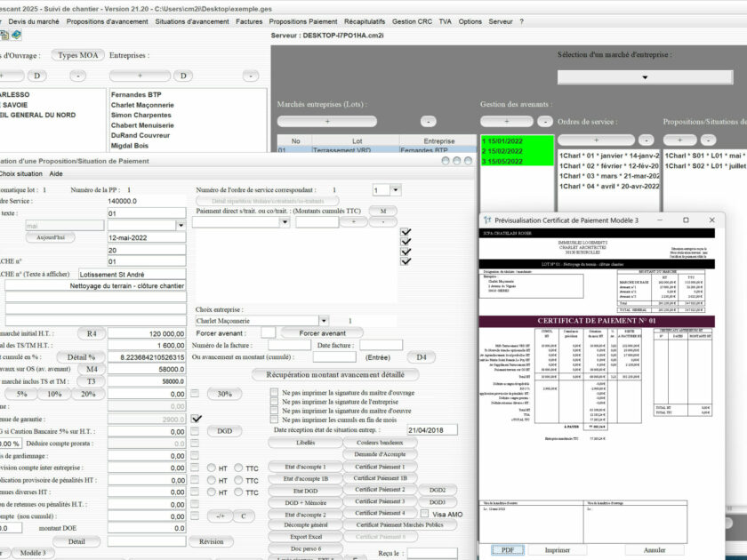Uncheck the checkbox beside retenue de garantie 2900.0

tap(197, 419)
